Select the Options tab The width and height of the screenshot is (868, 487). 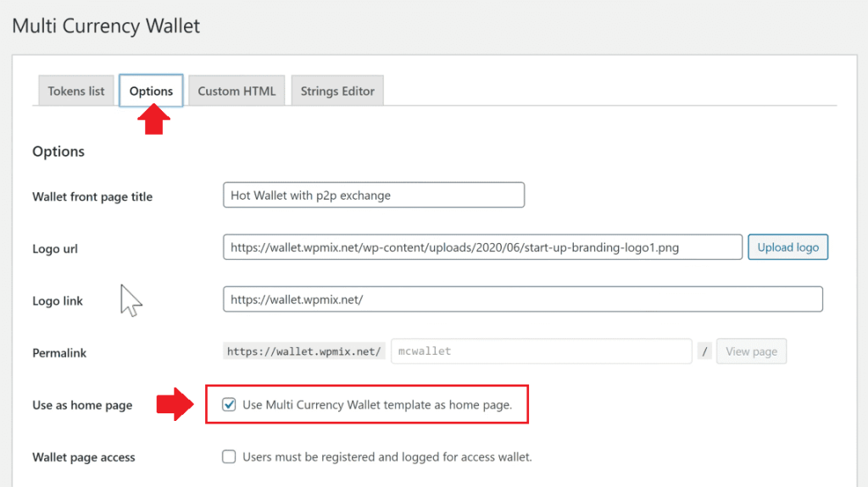[x=151, y=91]
